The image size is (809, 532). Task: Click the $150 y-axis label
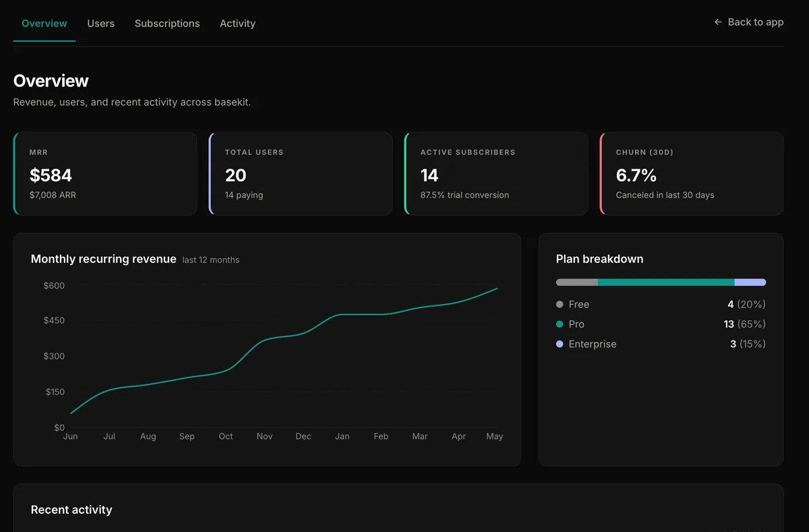(x=54, y=392)
